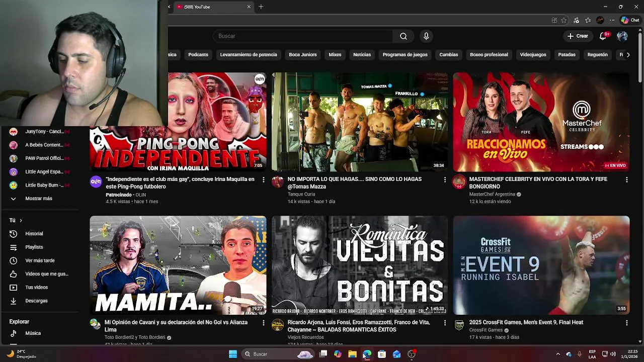This screenshot has height=362, width=644.
Task: Open the browser profile avatar
Action: 600,20
